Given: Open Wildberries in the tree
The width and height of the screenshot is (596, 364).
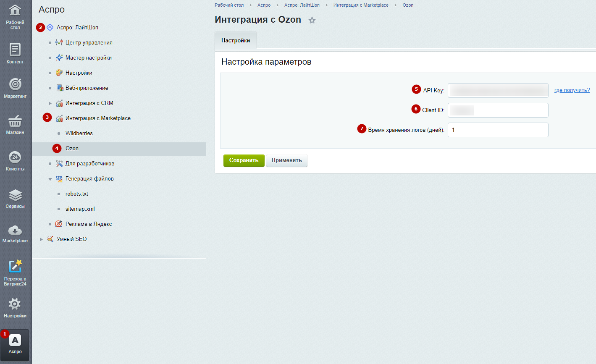Looking at the screenshot, I should tap(79, 134).
